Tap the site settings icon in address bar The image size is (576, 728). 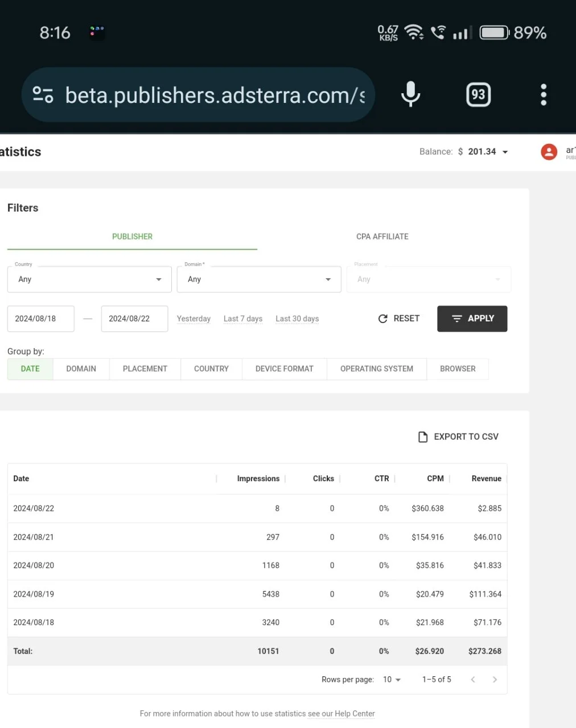(x=43, y=94)
